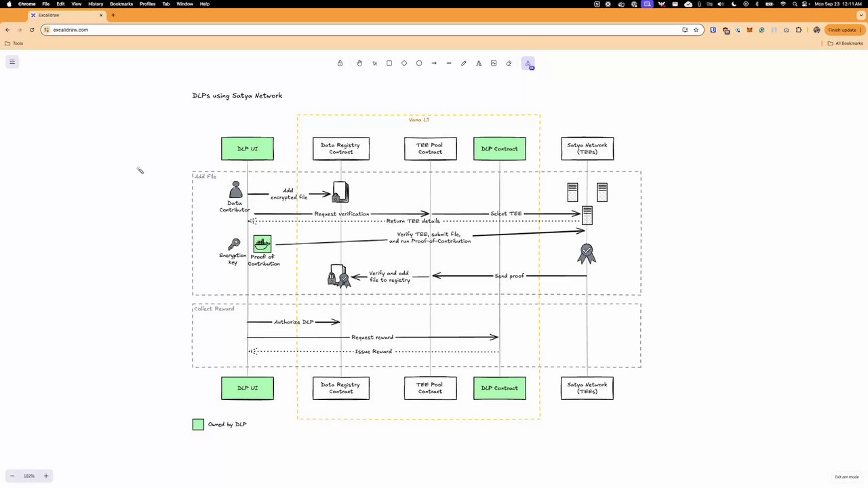Reset zoom at the 102% label

(29, 476)
